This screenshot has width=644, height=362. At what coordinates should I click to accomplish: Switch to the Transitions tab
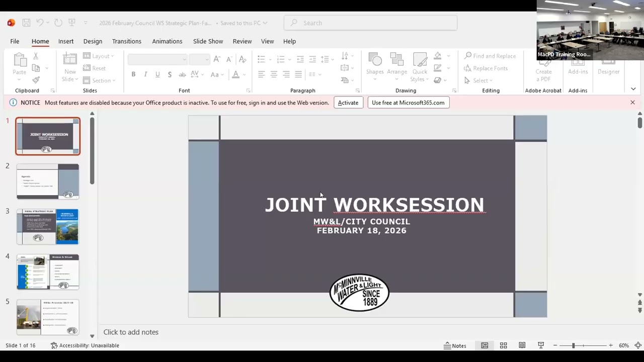click(x=127, y=41)
